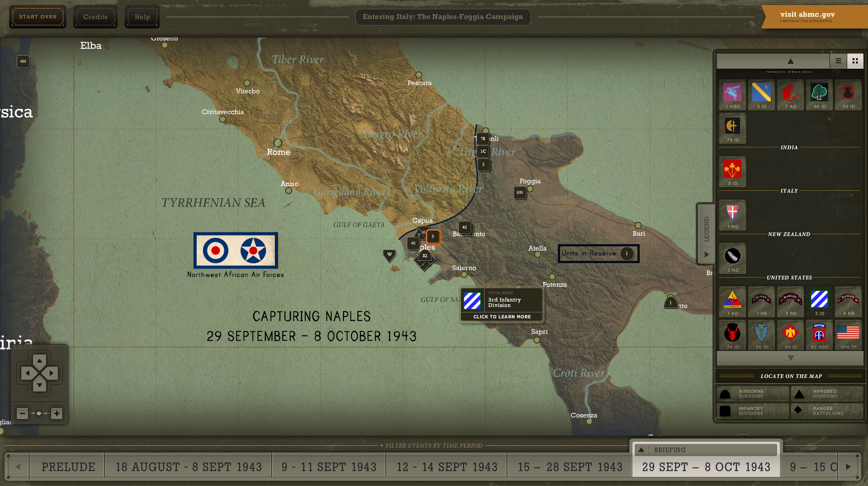Select the 1 ABD British airborne badge
The height and width of the screenshot is (486, 868).
point(732,95)
